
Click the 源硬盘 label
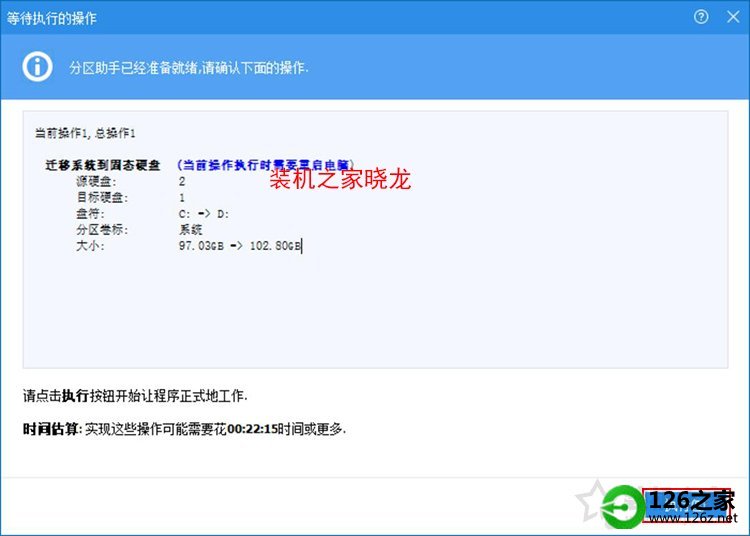[96, 182]
